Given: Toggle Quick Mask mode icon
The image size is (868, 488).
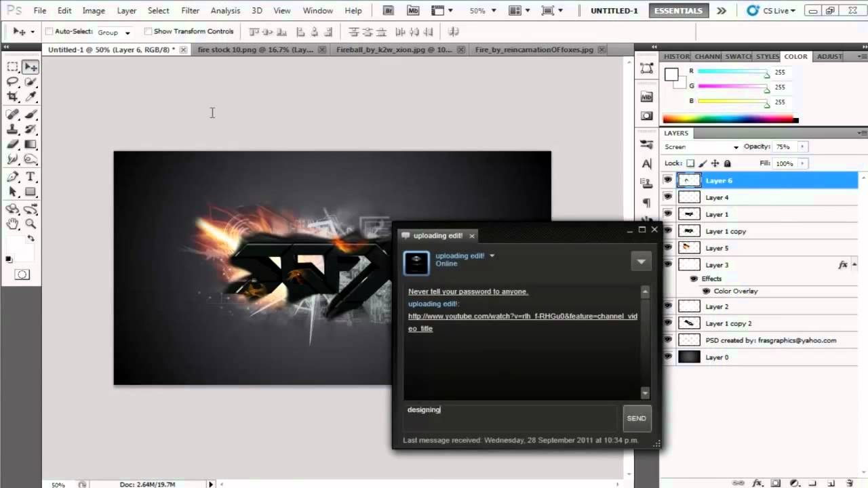Looking at the screenshot, I should 22,274.
